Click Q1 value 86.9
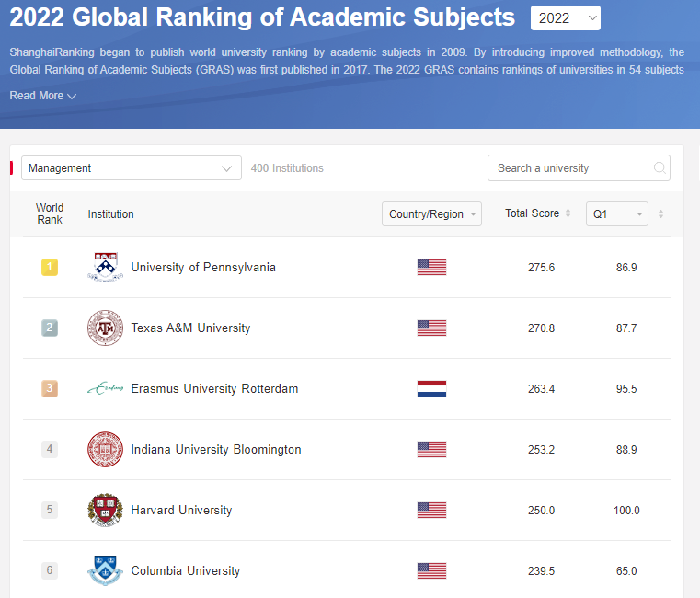 pos(626,268)
